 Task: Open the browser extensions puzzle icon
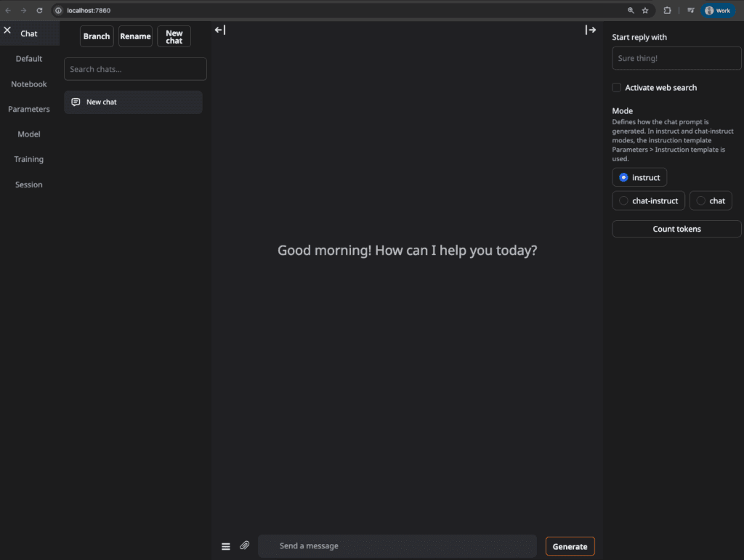click(667, 11)
